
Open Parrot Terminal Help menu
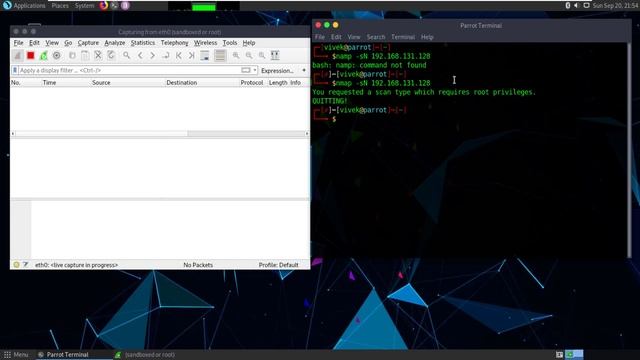(x=427, y=37)
